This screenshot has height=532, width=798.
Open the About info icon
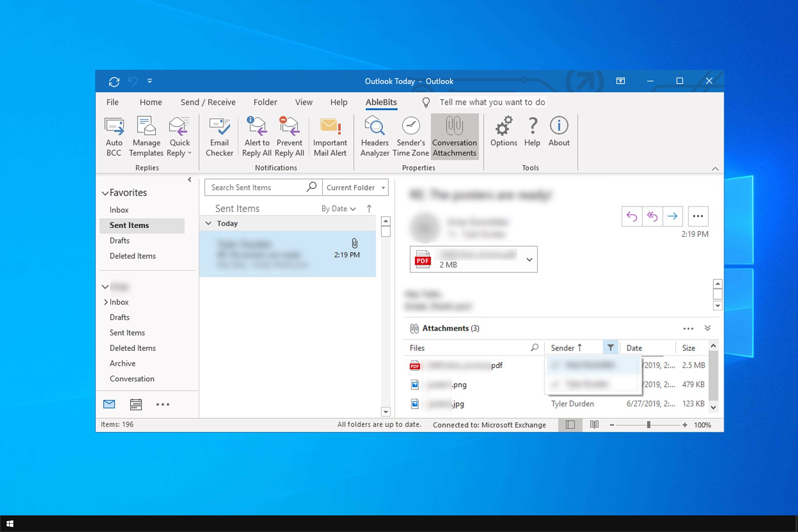(559, 132)
